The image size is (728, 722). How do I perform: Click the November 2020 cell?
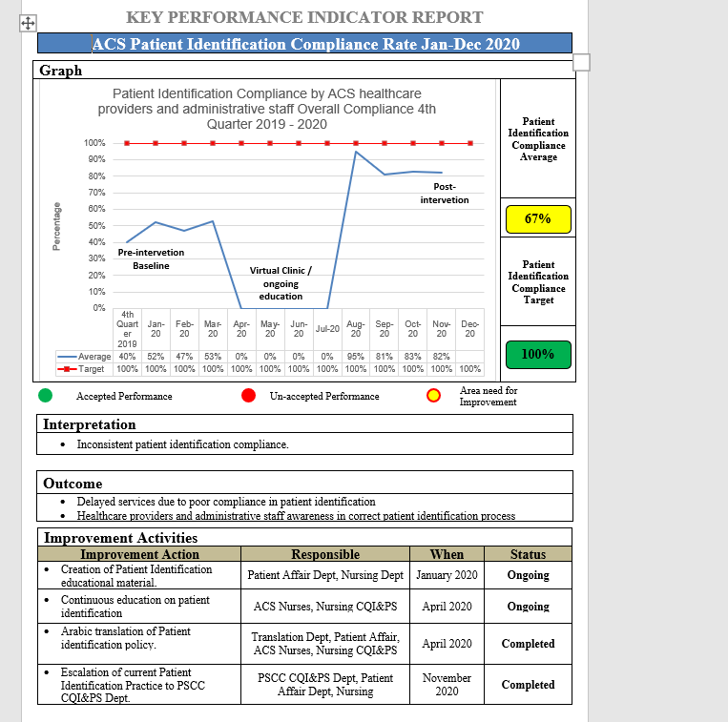[x=447, y=685]
